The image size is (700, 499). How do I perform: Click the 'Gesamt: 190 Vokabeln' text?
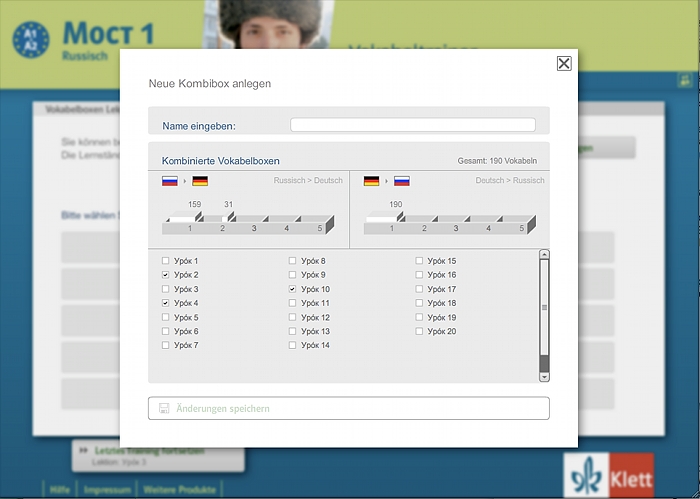tap(497, 161)
